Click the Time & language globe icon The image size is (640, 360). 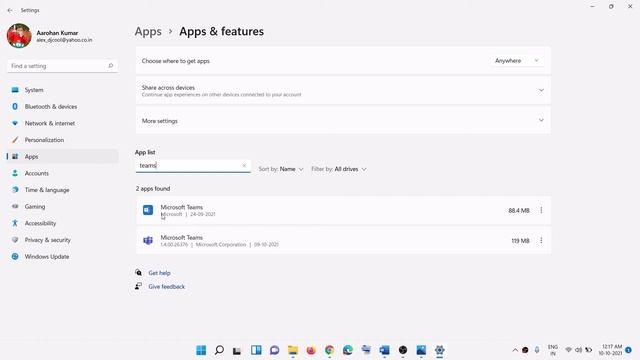(x=15, y=190)
